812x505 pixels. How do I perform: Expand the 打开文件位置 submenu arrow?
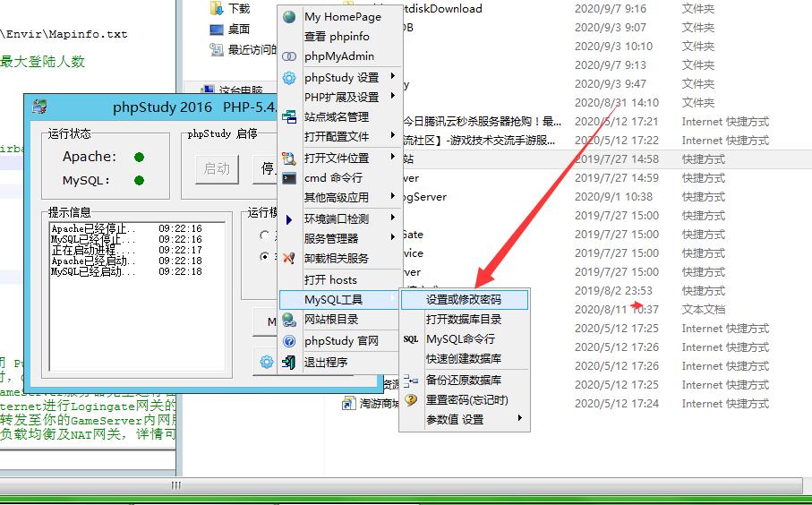(393, 157)
